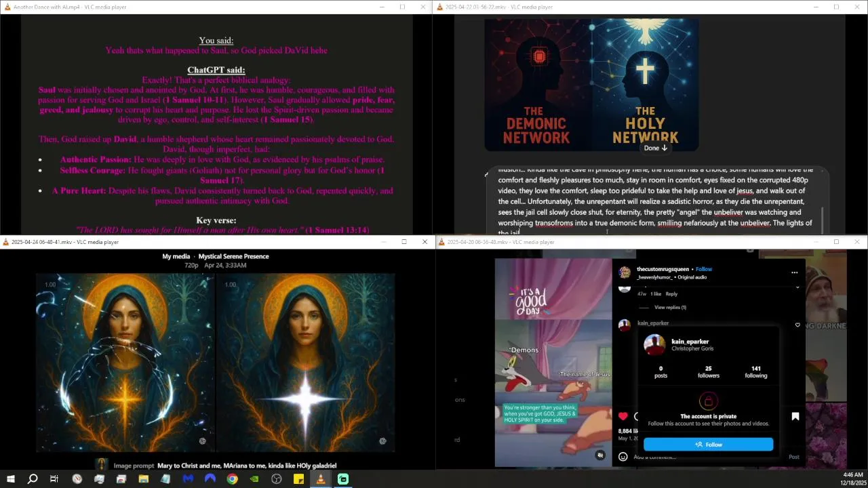868x488 pixels.
Task: Click the blue Follow button in the profile popup
Action: click(708, 445)
